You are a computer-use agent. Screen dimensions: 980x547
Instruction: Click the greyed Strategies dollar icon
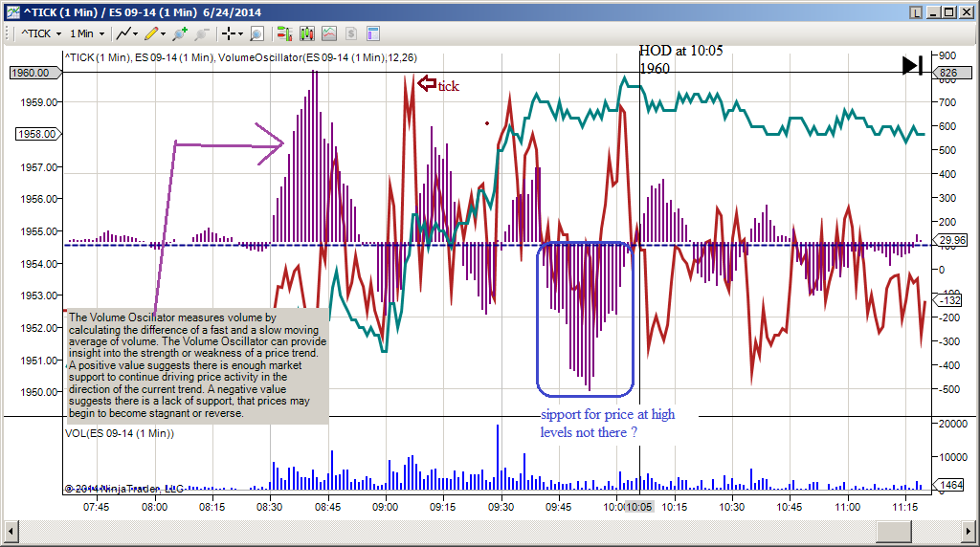point(351,33)
